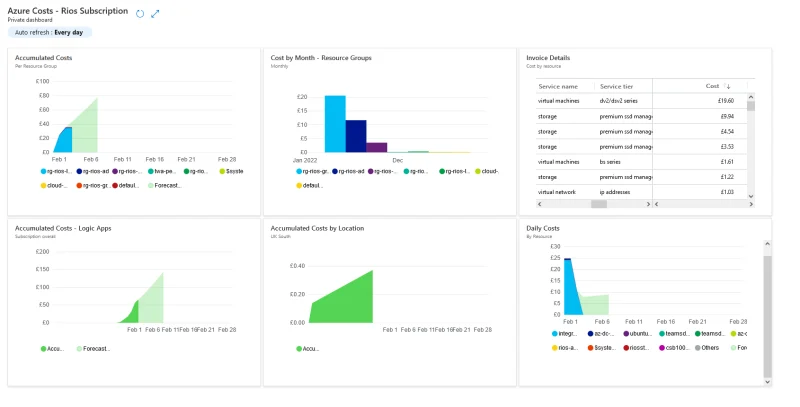Toggle $syste legend in Accumulated Costs tile

pos(231,171)
